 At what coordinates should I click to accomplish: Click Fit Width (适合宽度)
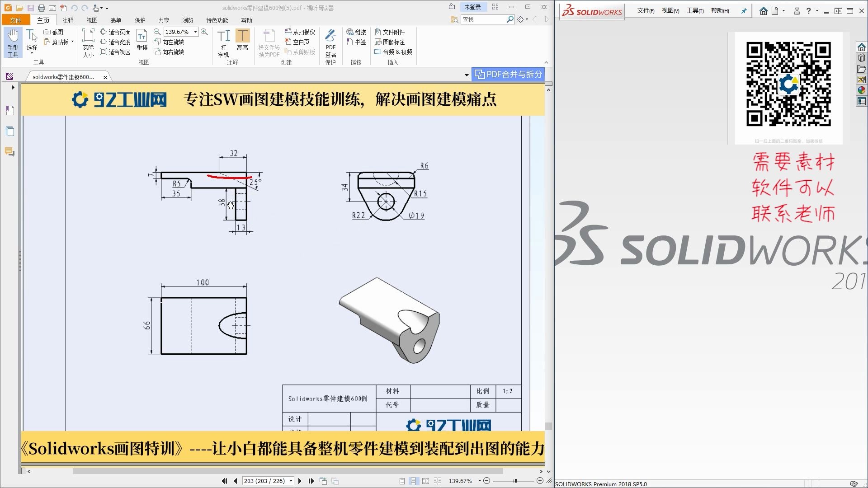(x=116, y=42)
